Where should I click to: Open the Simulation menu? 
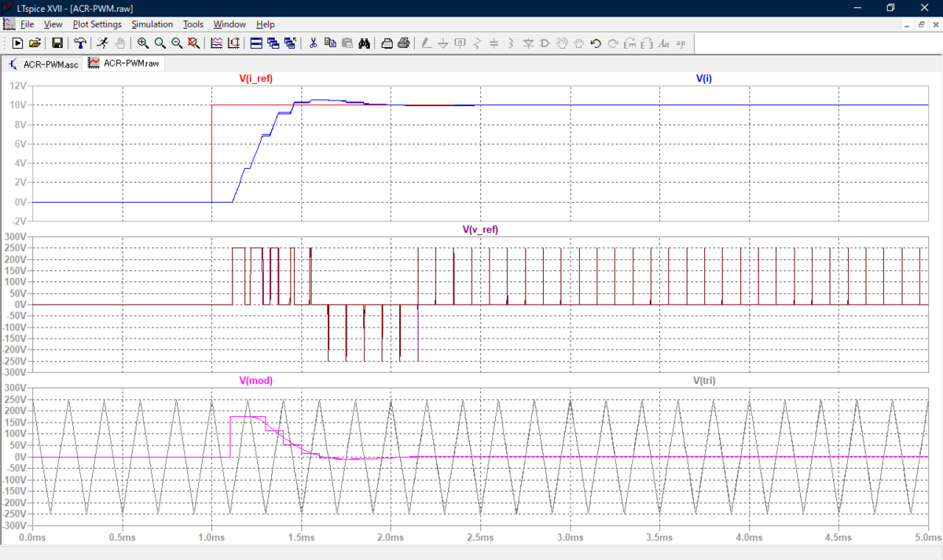tap(152, 24)
